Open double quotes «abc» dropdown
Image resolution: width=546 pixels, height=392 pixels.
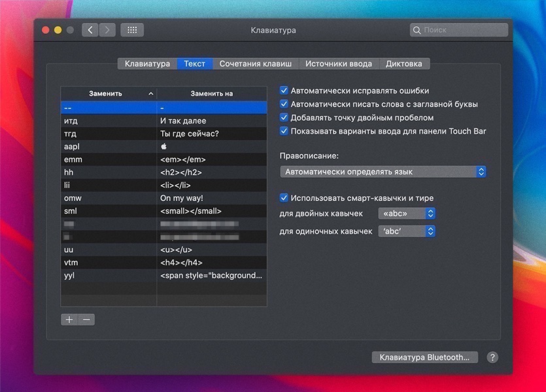[407, 213]
